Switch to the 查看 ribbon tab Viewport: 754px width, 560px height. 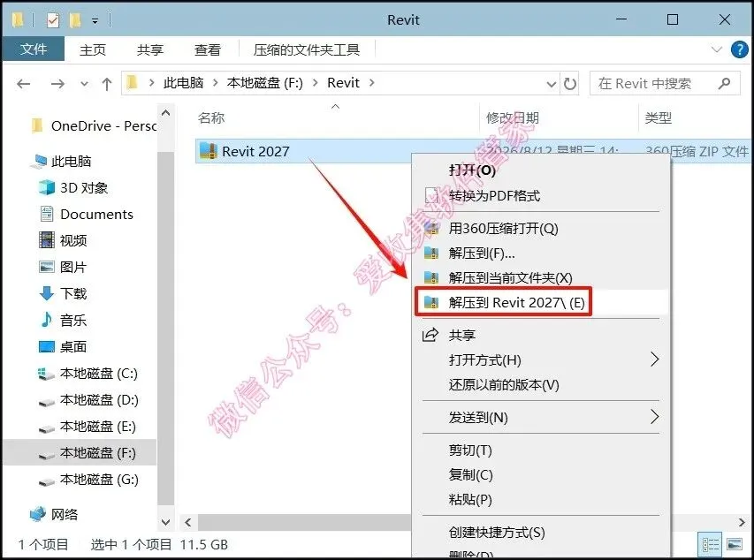click(x=207, y=49)
